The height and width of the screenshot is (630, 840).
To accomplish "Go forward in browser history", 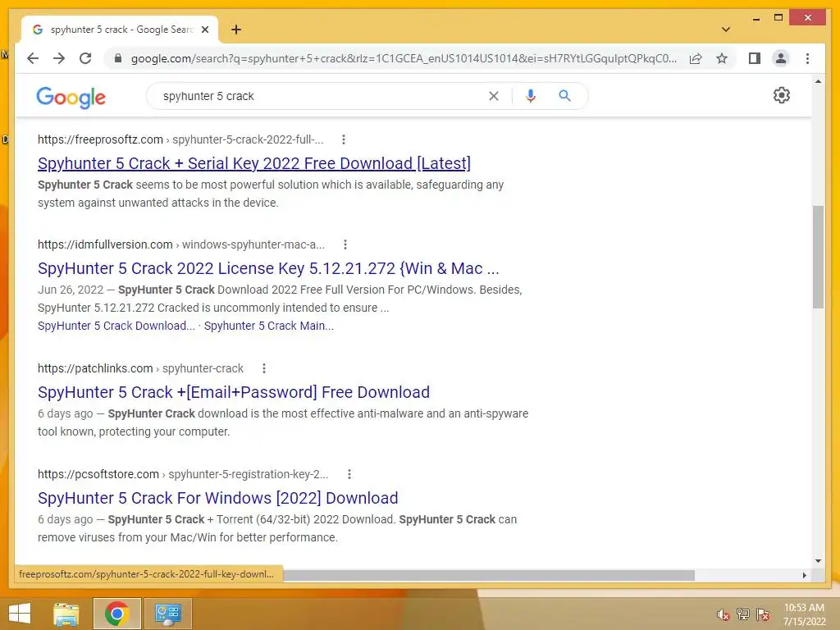I will click(x=59, y=58).
